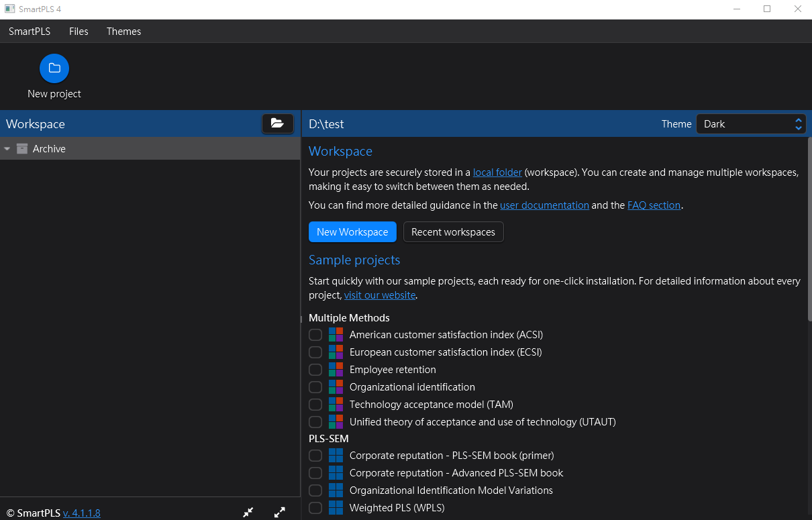Check the Weighted PLS (WPLS) box

[315, 508]
